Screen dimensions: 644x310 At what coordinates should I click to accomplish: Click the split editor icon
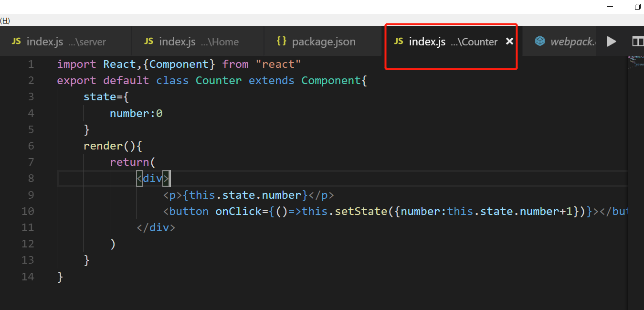[638, 42]
